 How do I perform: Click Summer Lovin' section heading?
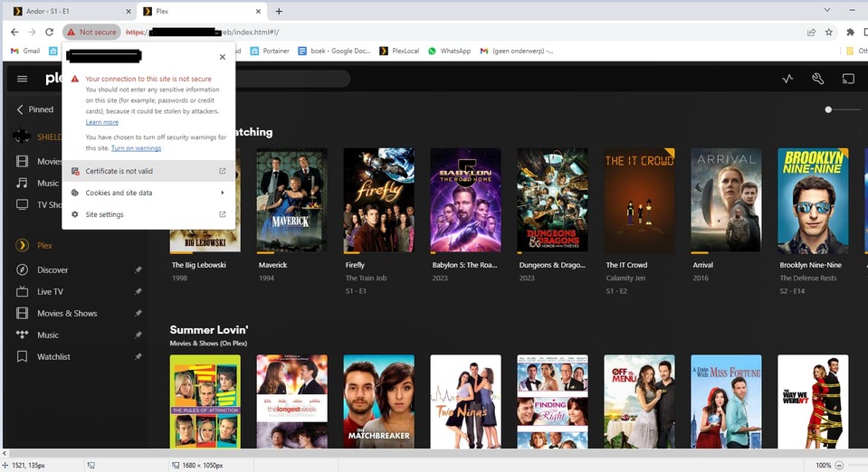point(209,330)
